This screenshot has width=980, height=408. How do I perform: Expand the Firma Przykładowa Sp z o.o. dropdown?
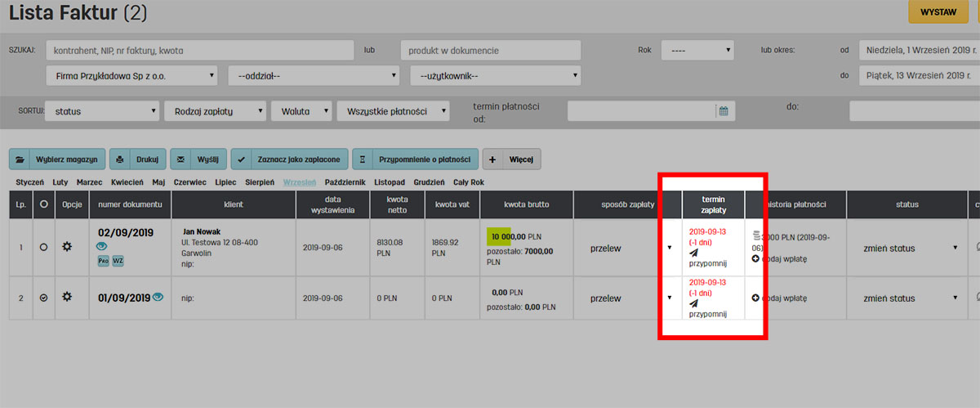coord(132,76)
